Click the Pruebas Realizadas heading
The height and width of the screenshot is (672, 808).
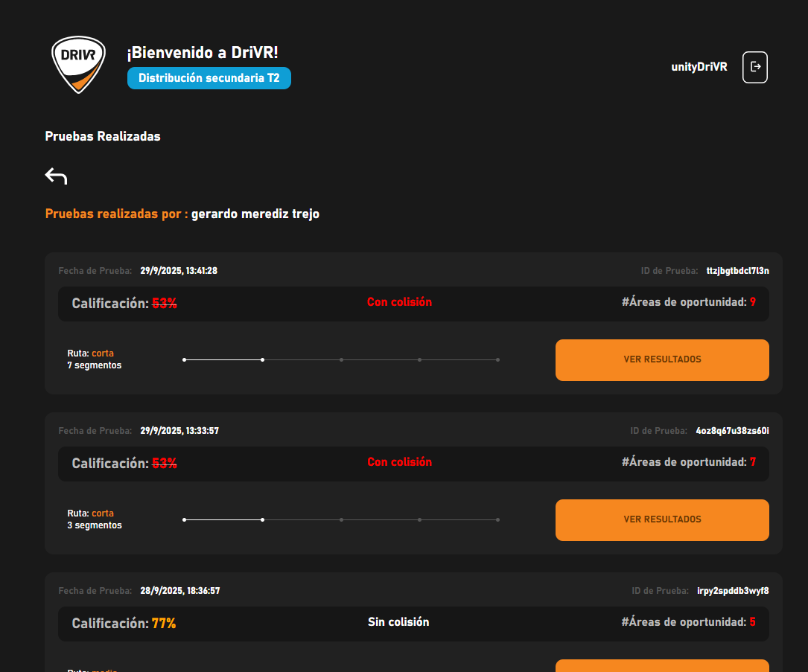103,136
